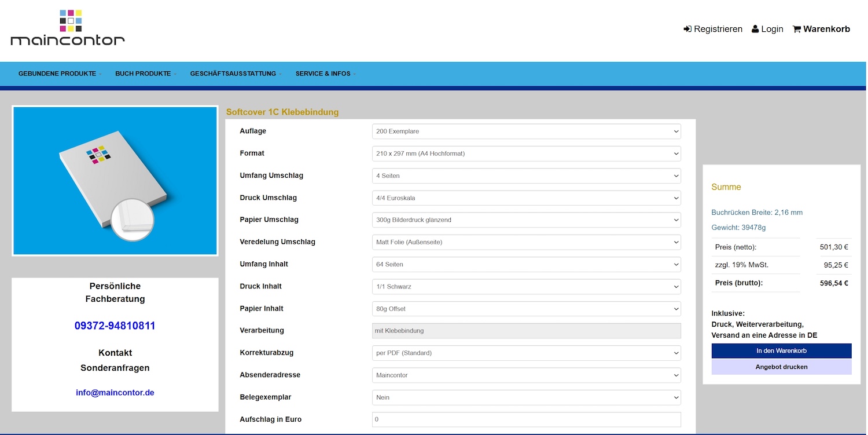The width and height of the screenshot is (868, 435).
Task: Click the info@maincontor.de email link
Action: [x=115, y=393]
